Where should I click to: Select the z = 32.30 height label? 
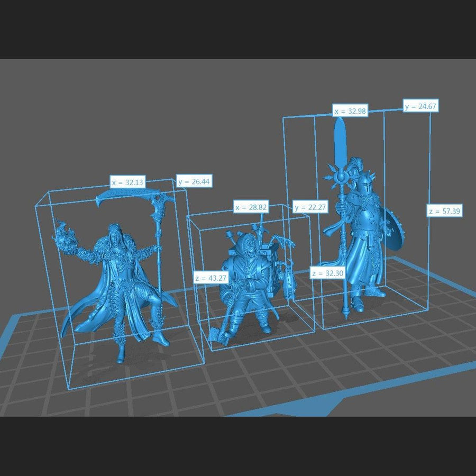[x=328, y=273]
